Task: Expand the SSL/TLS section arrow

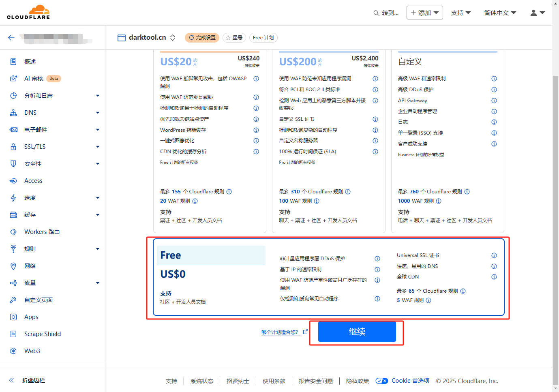Action: coord(98,147)
